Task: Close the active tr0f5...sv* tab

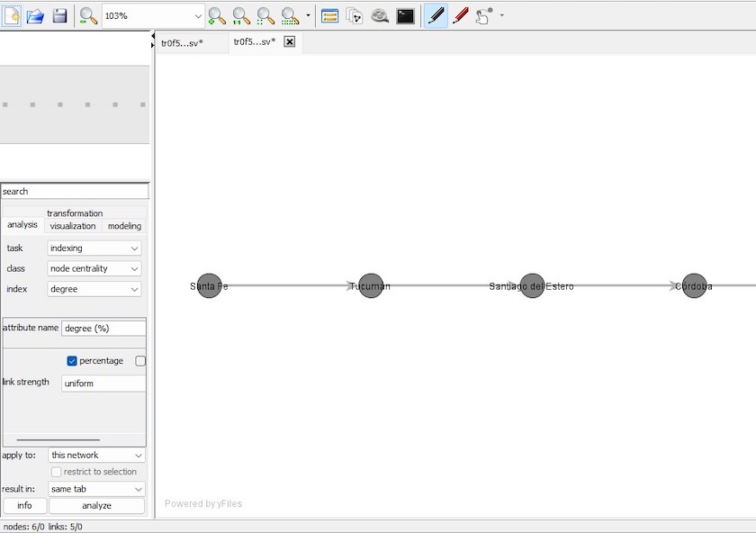Action: point(290,41)
